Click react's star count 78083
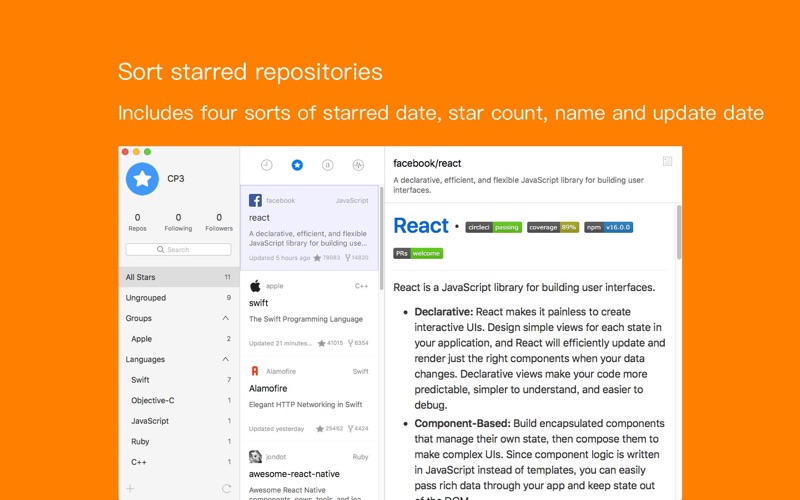800x500 pixels. click(327, 258)
